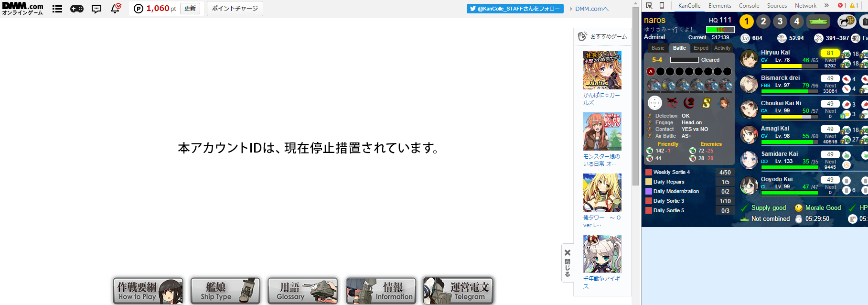This screenshot has height=305, width=868.
Task: Open the DevTools error count indicator
Action: [842, 6]
